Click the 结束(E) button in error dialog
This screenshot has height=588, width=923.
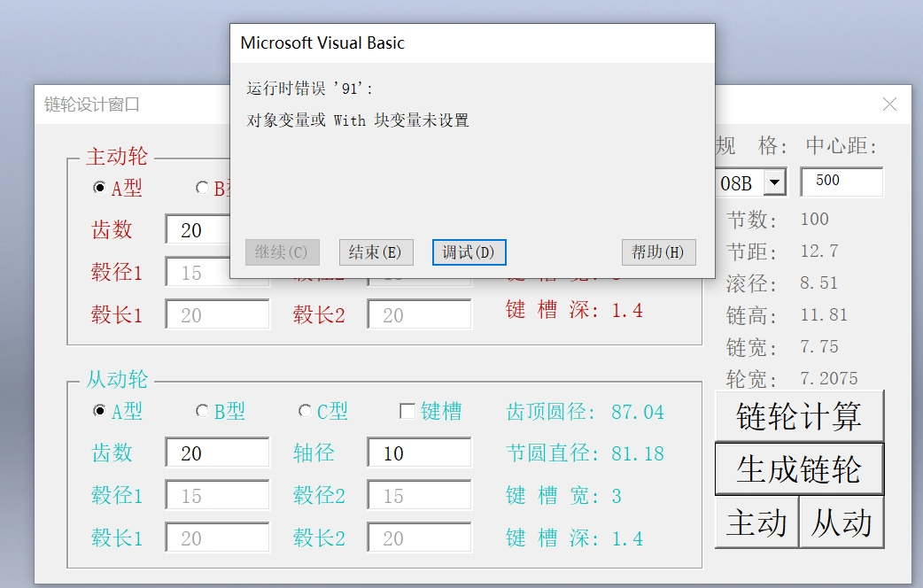pyautogui.click(x=376, y=252)
